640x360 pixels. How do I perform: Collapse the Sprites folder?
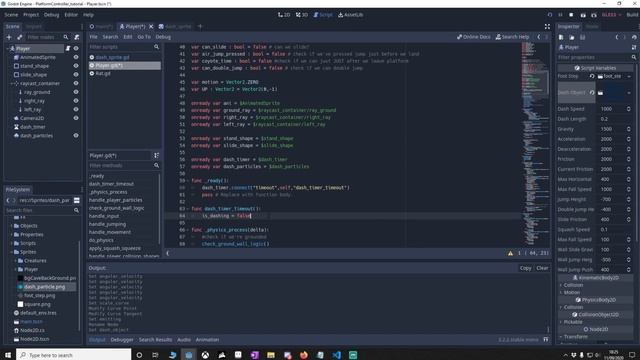(11, 252)
